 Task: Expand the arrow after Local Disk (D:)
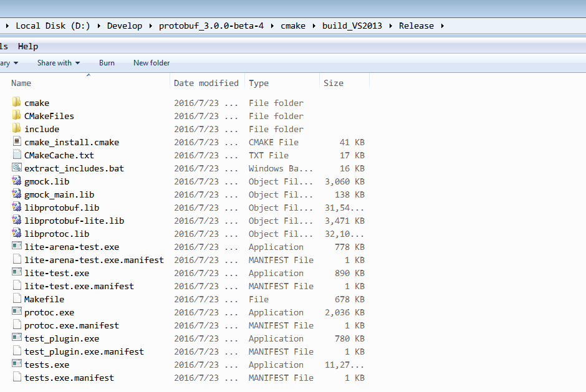(98, 26)
